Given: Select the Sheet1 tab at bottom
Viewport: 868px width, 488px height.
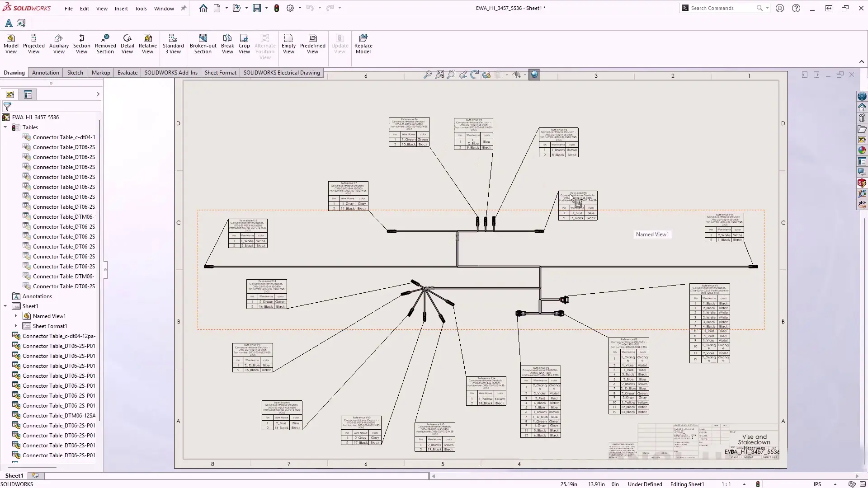Looking at the screenshot, I should pyautogui.click(x=14, y=475).
